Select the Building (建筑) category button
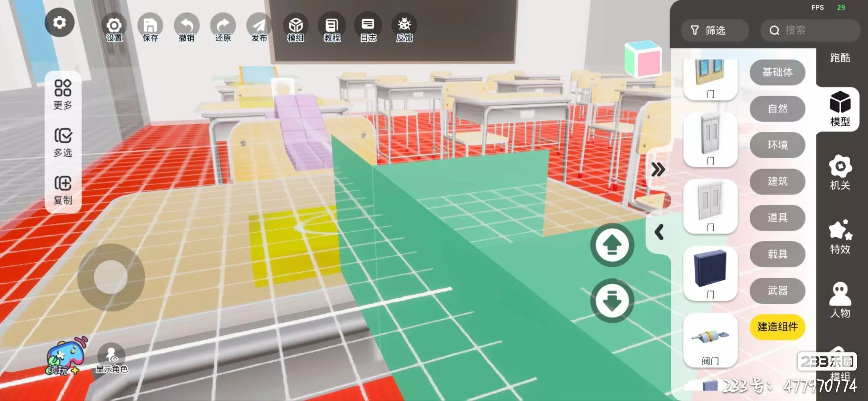 (x=777, y=182)
